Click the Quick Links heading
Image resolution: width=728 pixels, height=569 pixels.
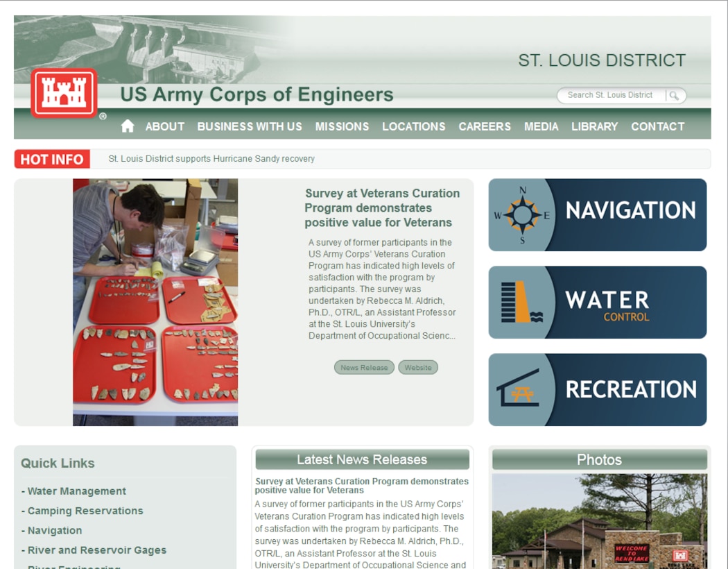(58, 463)
